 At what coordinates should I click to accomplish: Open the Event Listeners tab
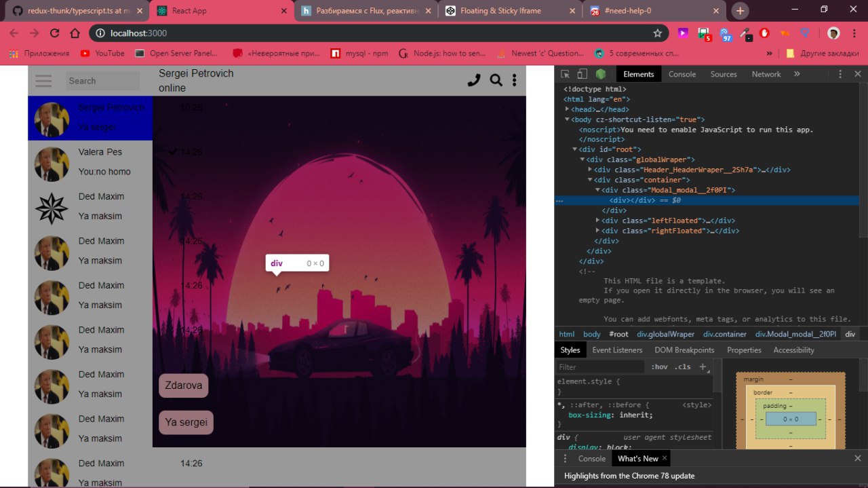tap(617, 350)
